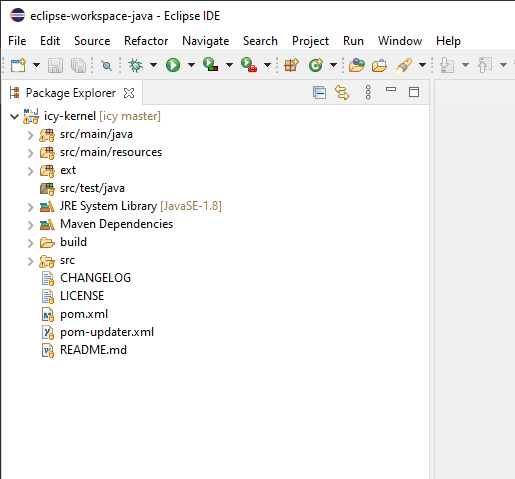
Task: Expand the Maven Dependencies node
Action: [30, 225]
